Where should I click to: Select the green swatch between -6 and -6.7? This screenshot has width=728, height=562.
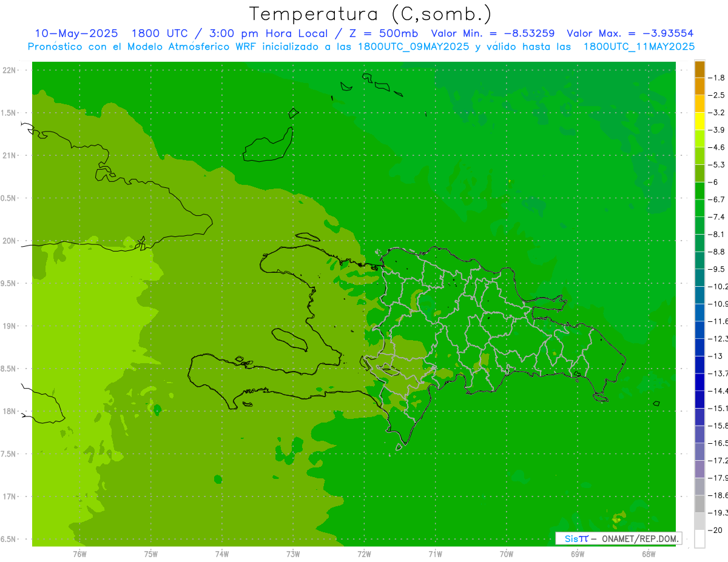pyautogui.click(x=699, y=190)
